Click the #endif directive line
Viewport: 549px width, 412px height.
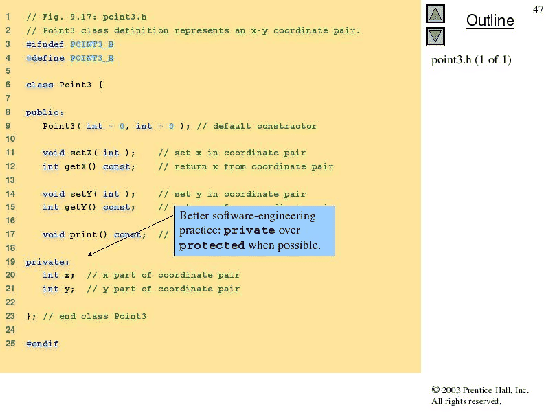click(42, 343)
